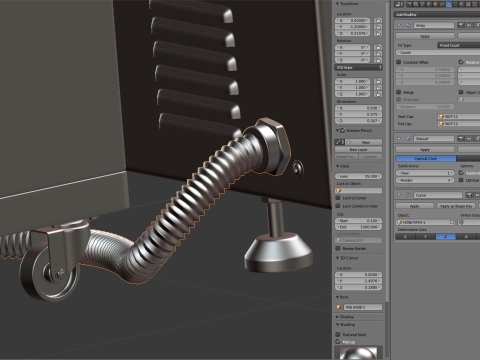The image size is (480, 360).
Task: Select deformation axis X
Action: (405, 236)
